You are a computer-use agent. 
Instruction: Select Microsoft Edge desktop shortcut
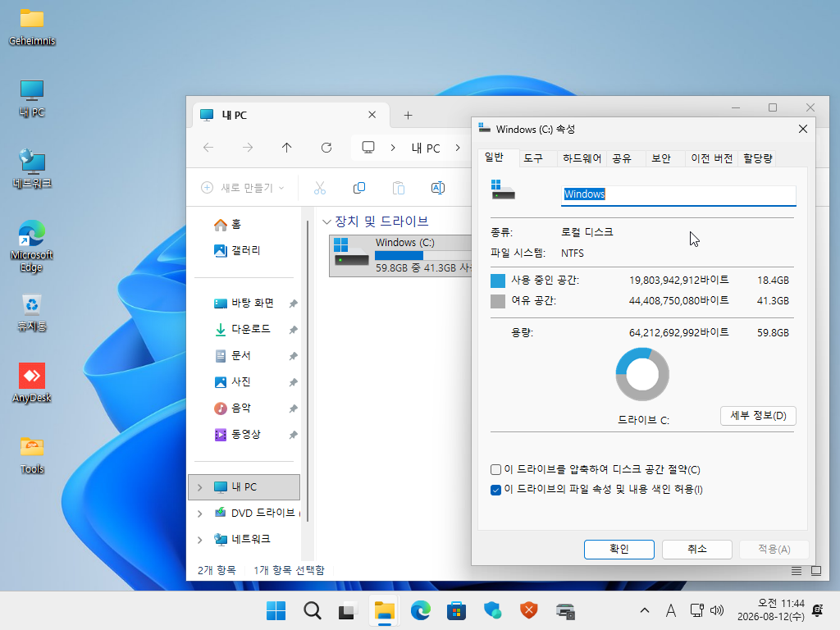pos(32,246)
